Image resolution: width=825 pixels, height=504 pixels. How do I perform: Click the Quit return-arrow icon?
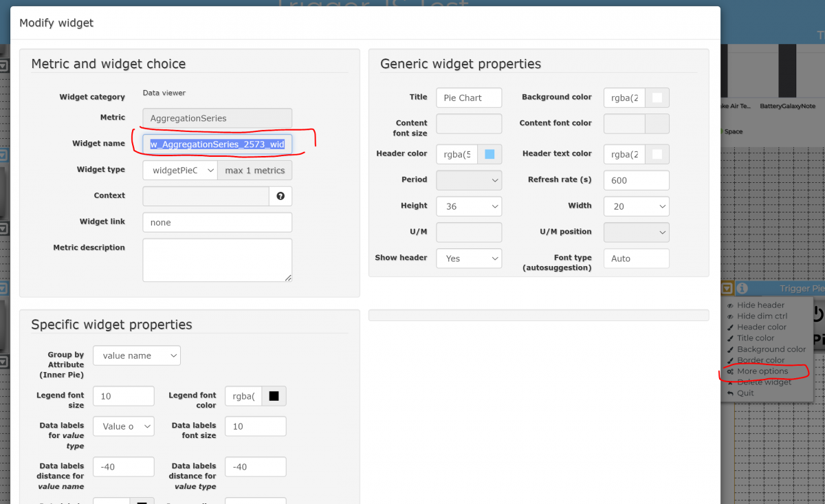click(x=730, y=393)
